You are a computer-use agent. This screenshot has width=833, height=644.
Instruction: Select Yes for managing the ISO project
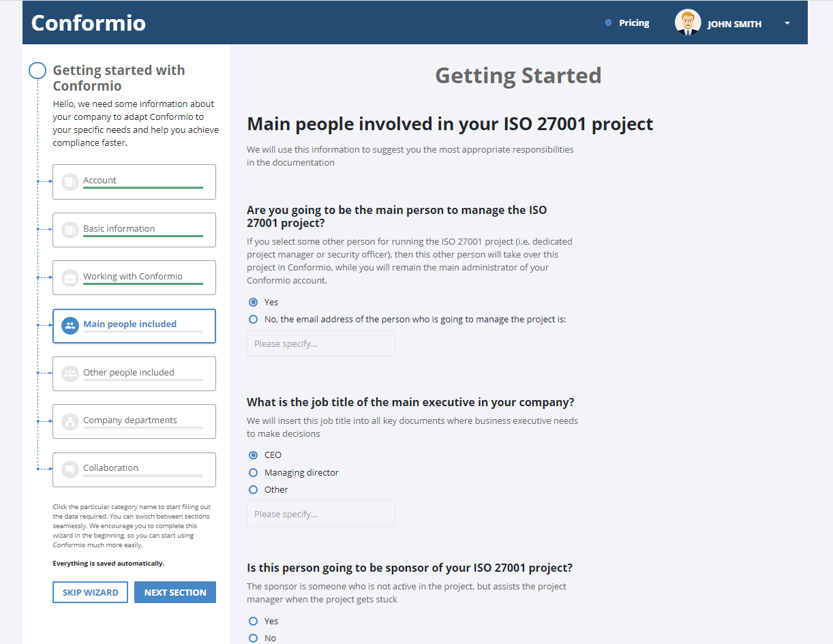coord(254,302)
